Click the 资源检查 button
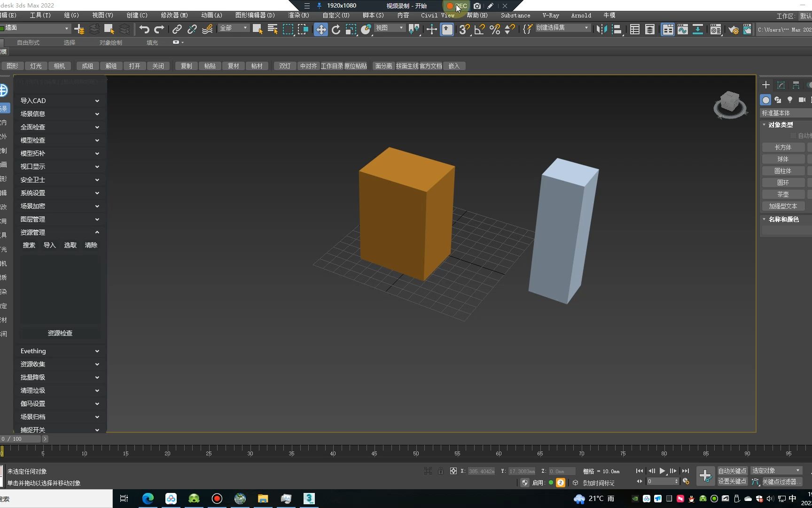This screenshot has width=812, height=508. click(x=60, y=333)
